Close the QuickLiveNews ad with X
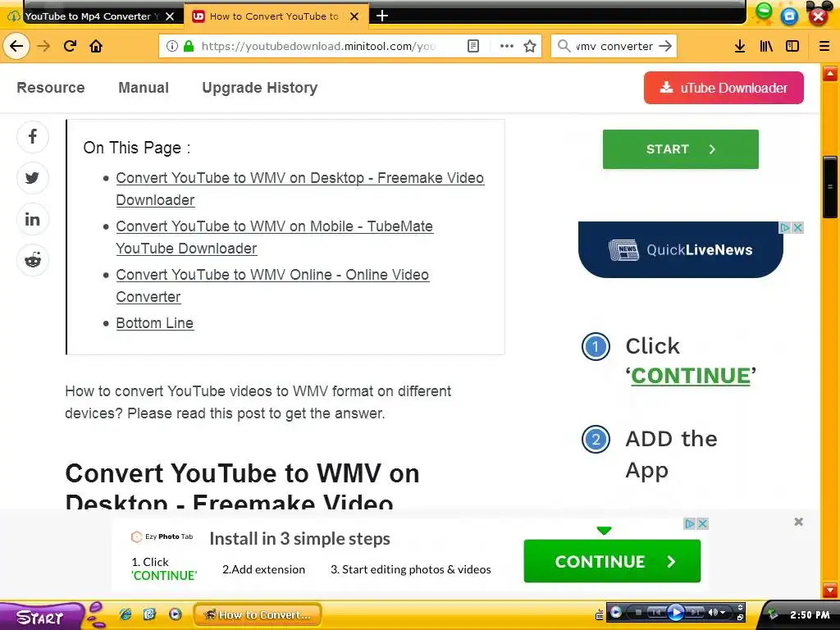The image size is (840, 630). tap(797, 228)
